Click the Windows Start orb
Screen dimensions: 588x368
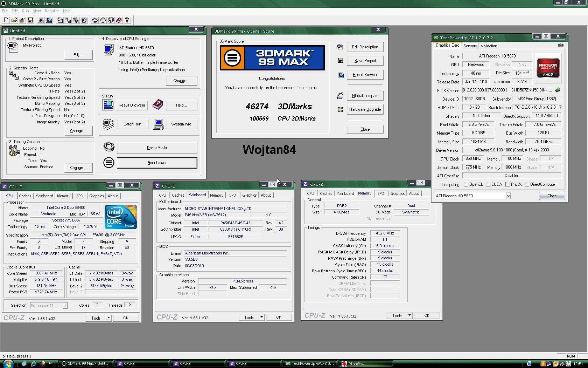[8, 363]
